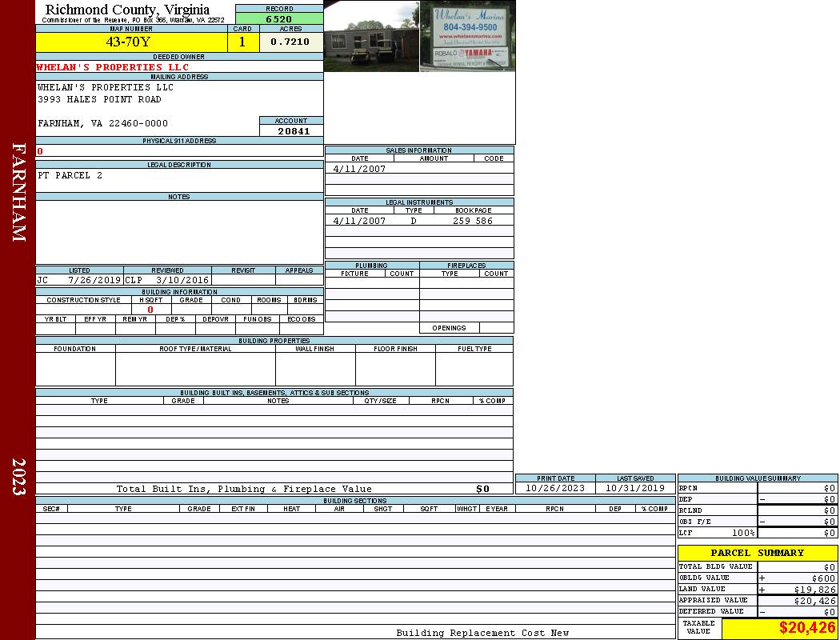This screenshot has height=640, width=840.
Task: Click the acres value 0.7210
Action: [290, 42]
